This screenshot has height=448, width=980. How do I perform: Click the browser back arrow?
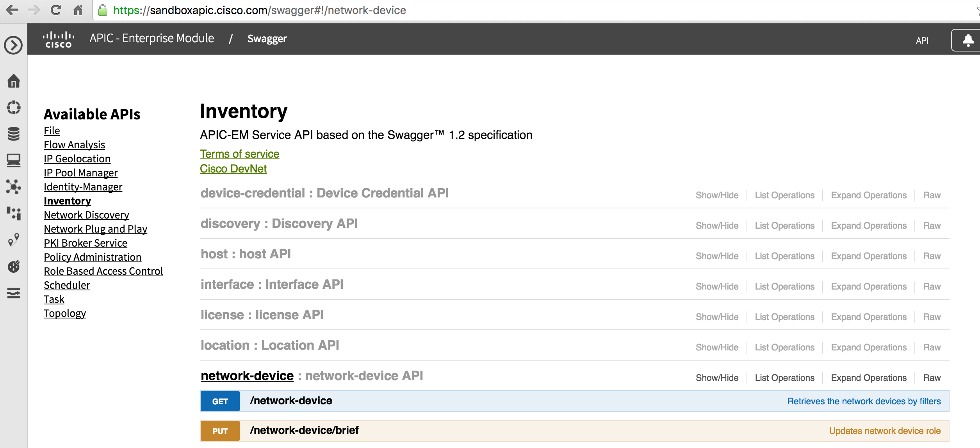click(12, 10)
